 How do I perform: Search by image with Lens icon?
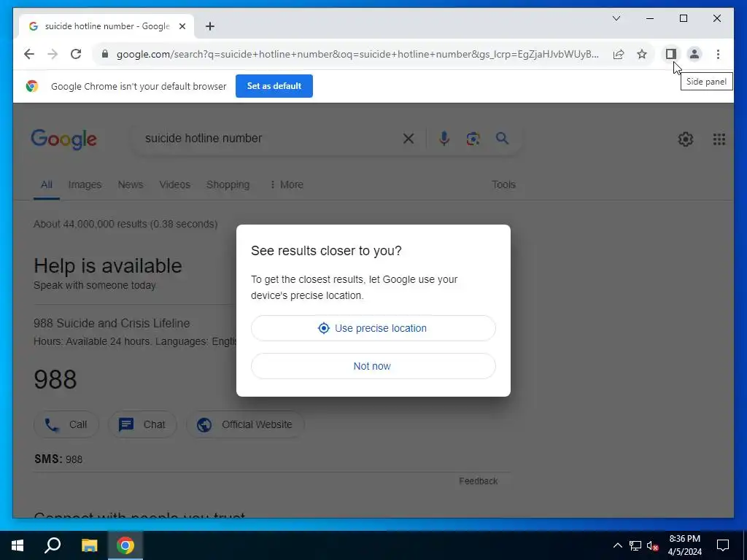pos(473,139)
